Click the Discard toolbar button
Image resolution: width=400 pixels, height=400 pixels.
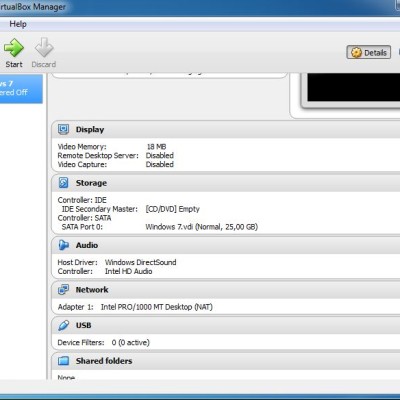[44, 53]
